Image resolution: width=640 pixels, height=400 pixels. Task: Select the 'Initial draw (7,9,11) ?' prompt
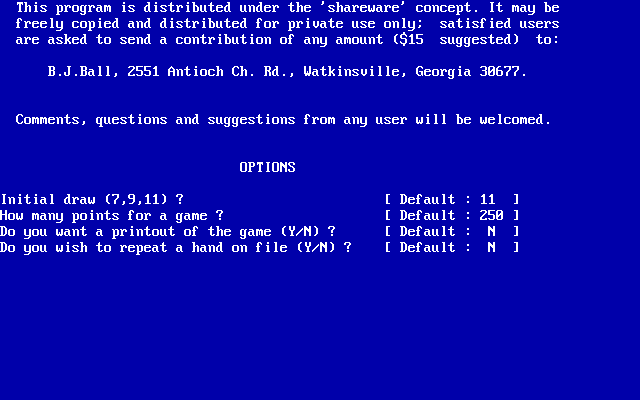click(x=92, y=199)
